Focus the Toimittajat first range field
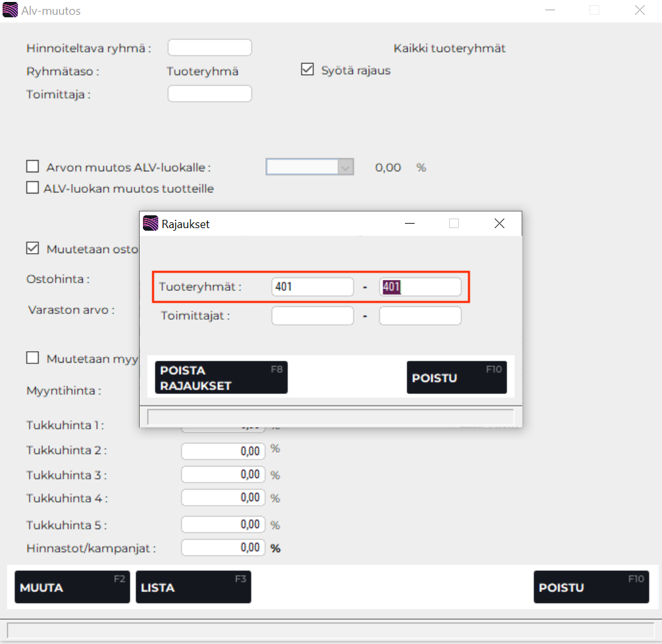Viewport: 662px width, 644px height. [312, 316]
